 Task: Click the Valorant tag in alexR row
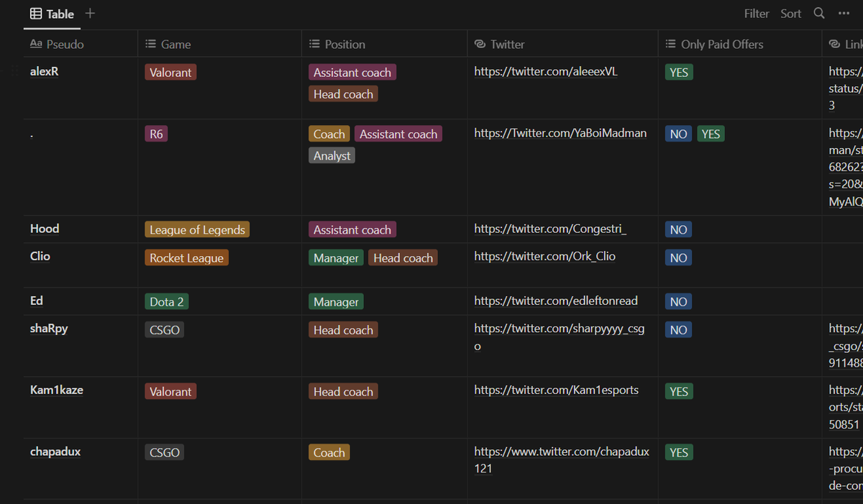click(x=170, y=72)
